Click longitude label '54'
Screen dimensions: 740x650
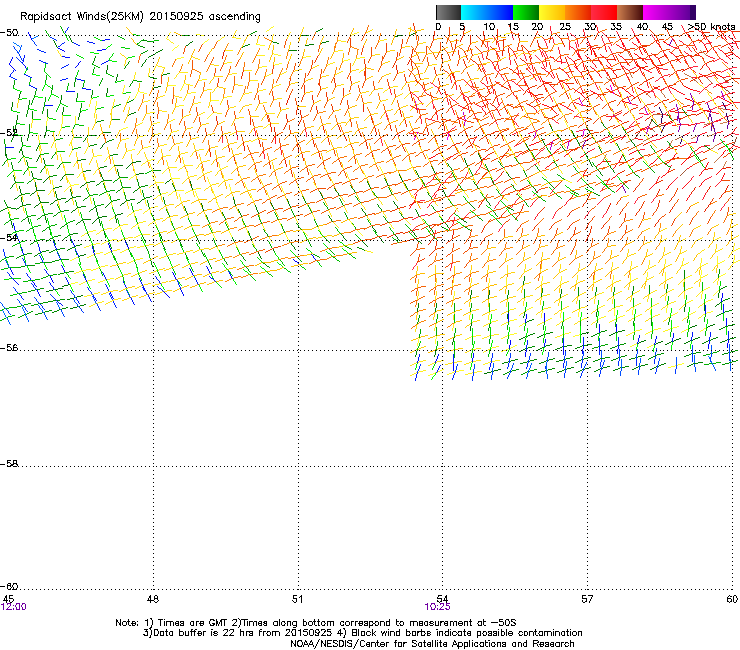click(442, 599)
